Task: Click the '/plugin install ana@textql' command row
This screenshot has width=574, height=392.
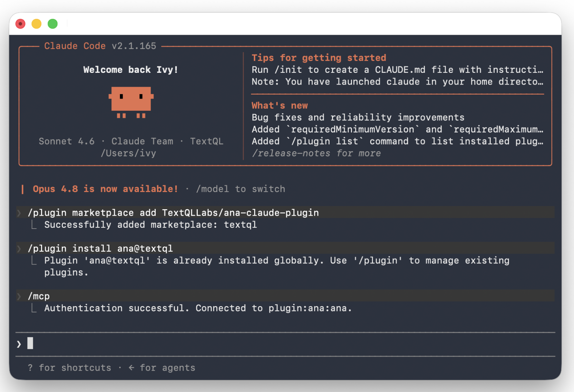Action: click(x=285, y=248)
